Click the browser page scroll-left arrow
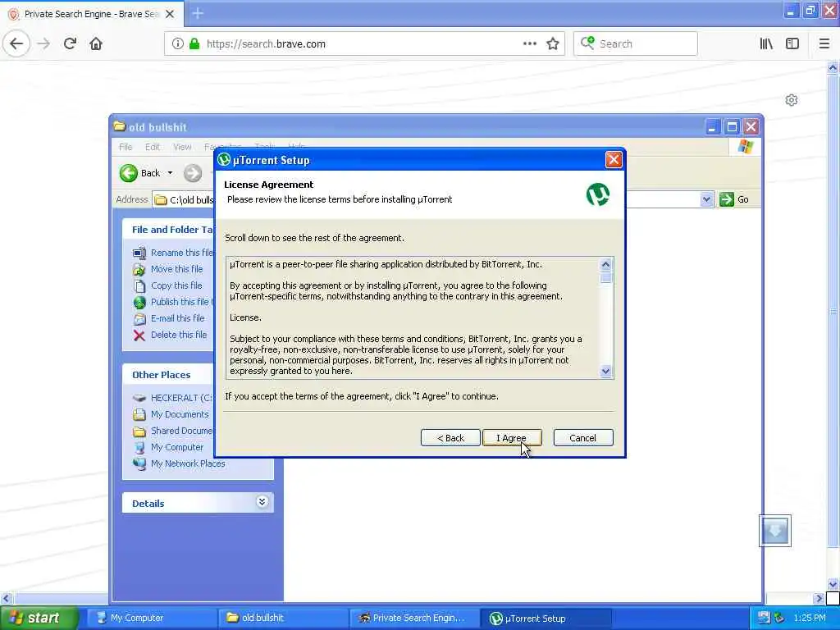Viewport: 840px width, 630px height. coord(6,598)
